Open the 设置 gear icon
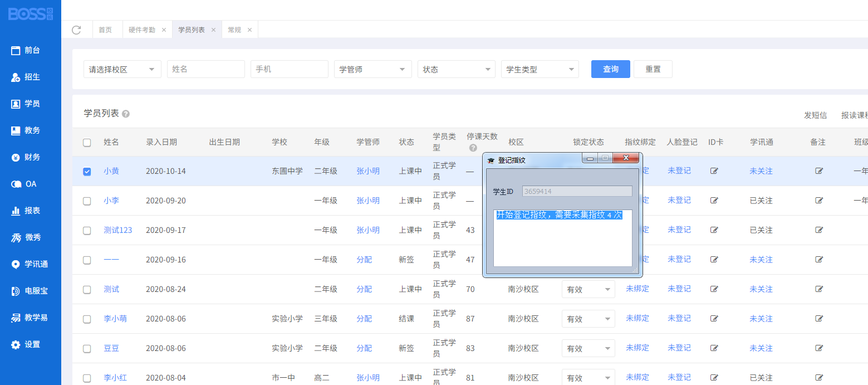 (x=16, y=344)
